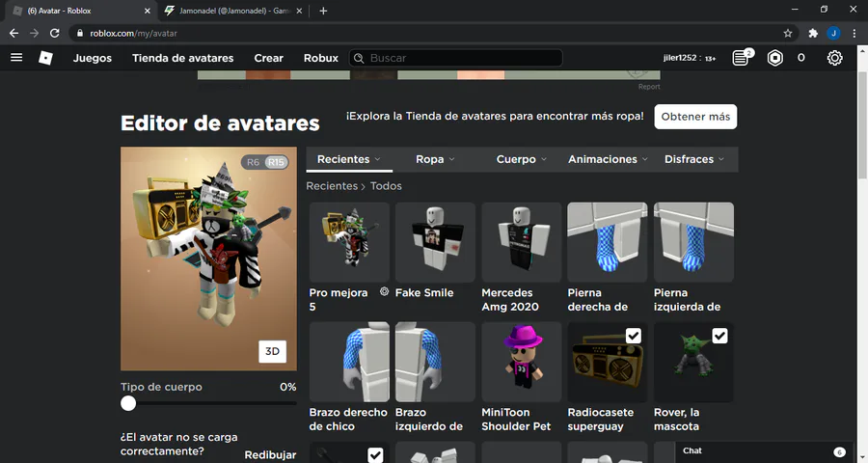Open browser extensions puzzle icon

[x=813, y=33]
